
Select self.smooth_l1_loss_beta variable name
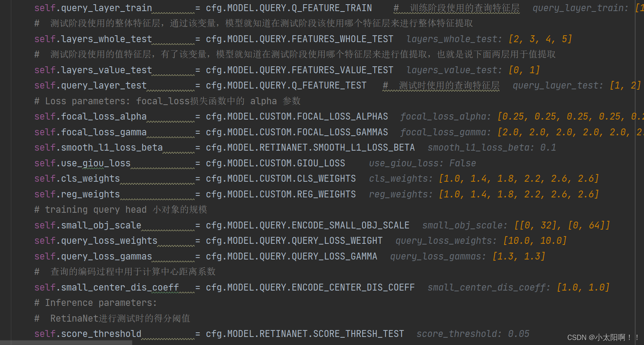(98, 147)
